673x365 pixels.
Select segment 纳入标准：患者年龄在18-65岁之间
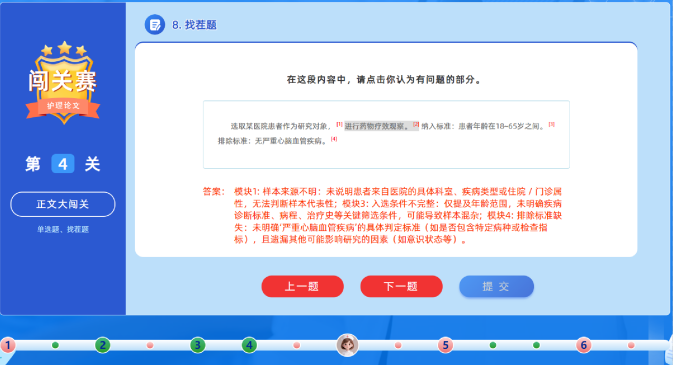click(x=483, y=126)
